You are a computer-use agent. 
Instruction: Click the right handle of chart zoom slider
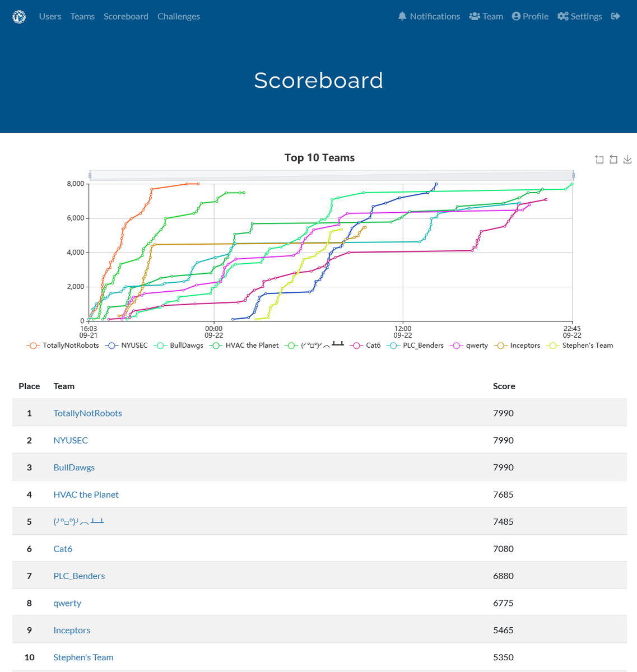coord(573,176)
